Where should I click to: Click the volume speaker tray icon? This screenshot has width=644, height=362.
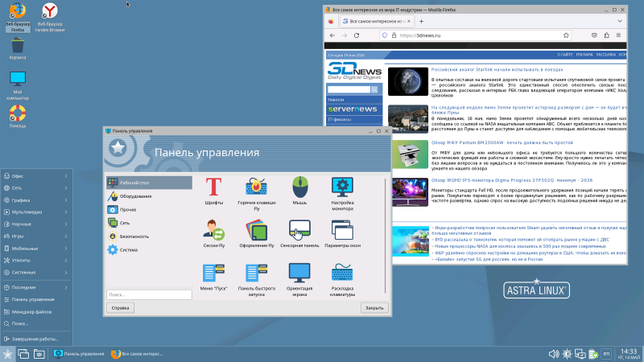(x=554, y=354)
